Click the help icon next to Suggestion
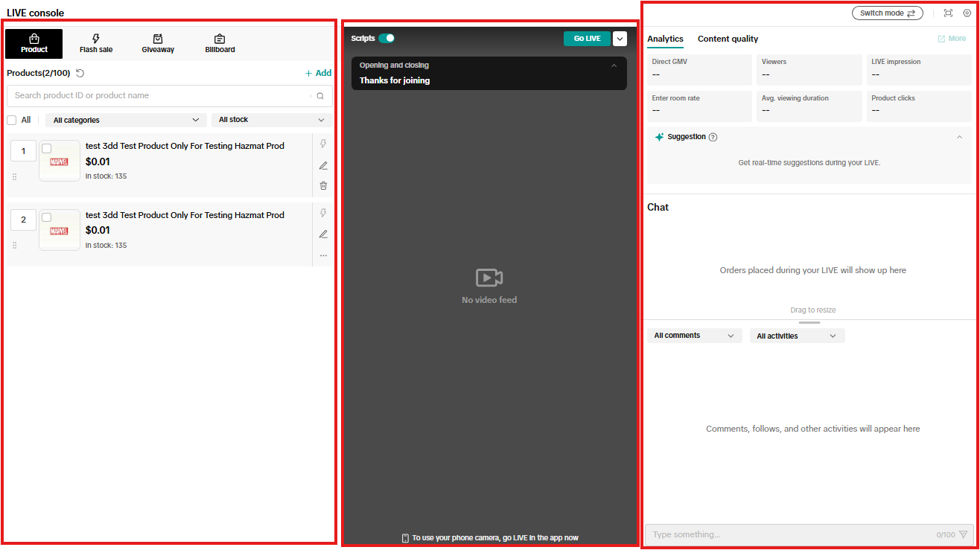The image size is (980, 550). 713,137
